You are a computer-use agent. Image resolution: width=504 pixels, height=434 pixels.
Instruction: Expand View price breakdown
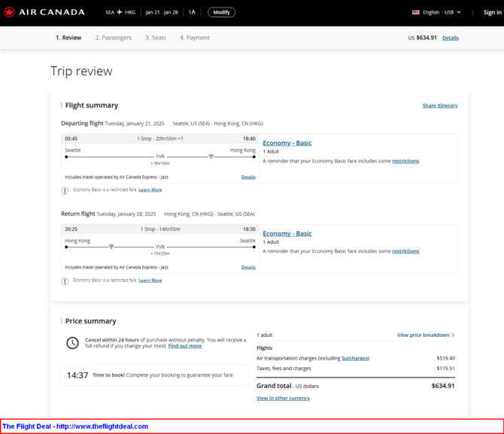pyautogui.click(x=426, y=335)
